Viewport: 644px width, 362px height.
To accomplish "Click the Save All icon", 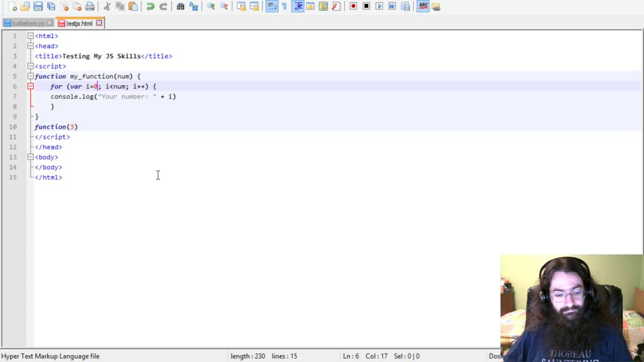I will coord(51,7).
